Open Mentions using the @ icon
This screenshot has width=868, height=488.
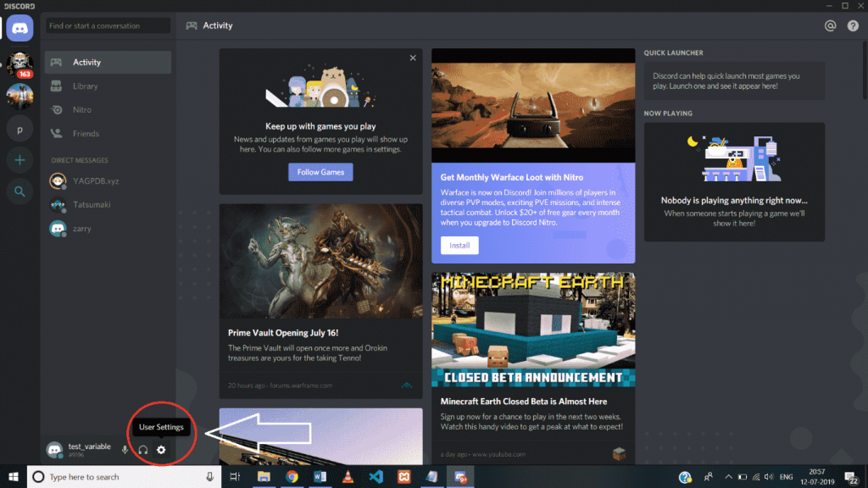click(830, 25)
